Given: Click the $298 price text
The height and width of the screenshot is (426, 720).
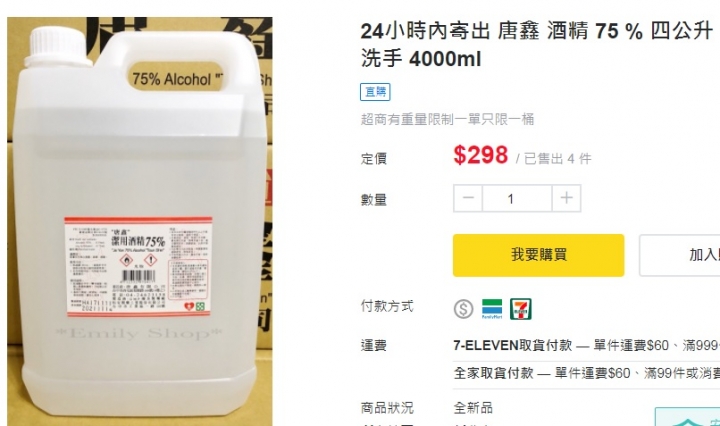Looking at the screenshot, I should pyautogui.click(x=481, y=155).
